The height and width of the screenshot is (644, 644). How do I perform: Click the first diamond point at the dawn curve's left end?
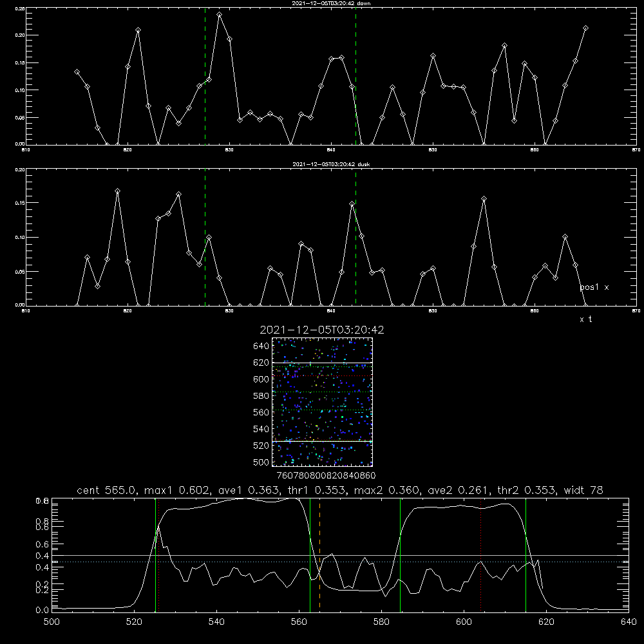point(77,72)
